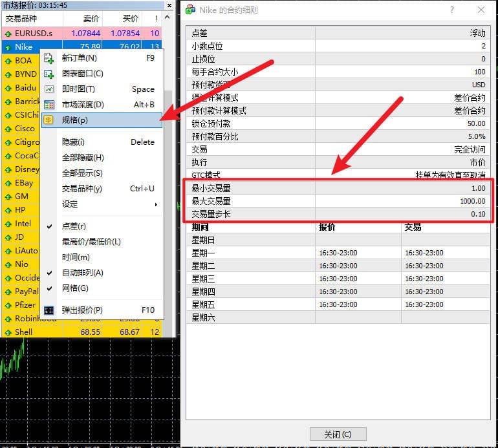Click the arrow icon beside Baidu symbol
Image resolution: width=498 pixels, height=448 pixels.
coord(8,89)
